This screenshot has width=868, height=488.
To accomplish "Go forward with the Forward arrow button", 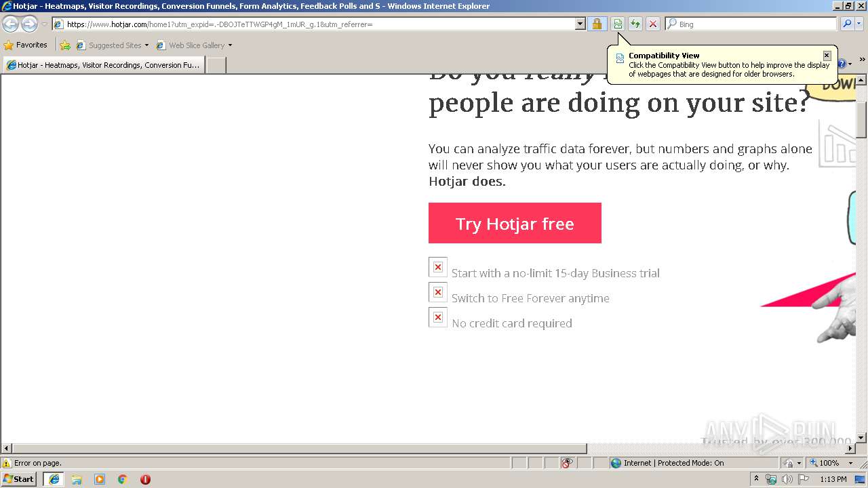I will coord(29,24).
